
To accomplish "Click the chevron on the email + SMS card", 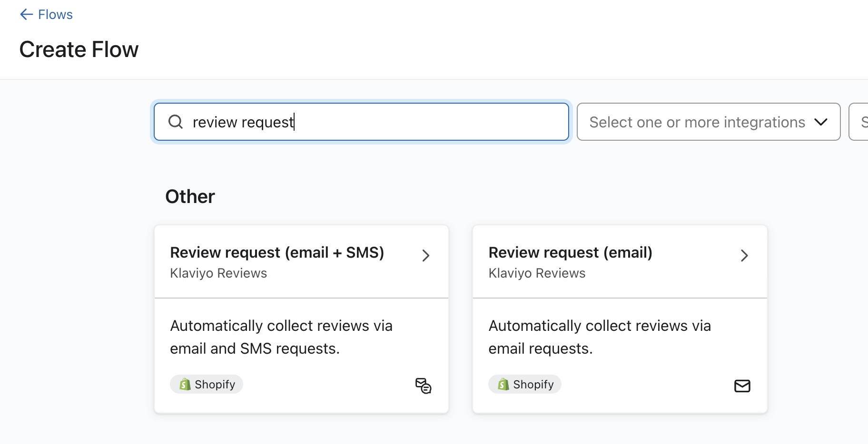I will tap(426, 256).
